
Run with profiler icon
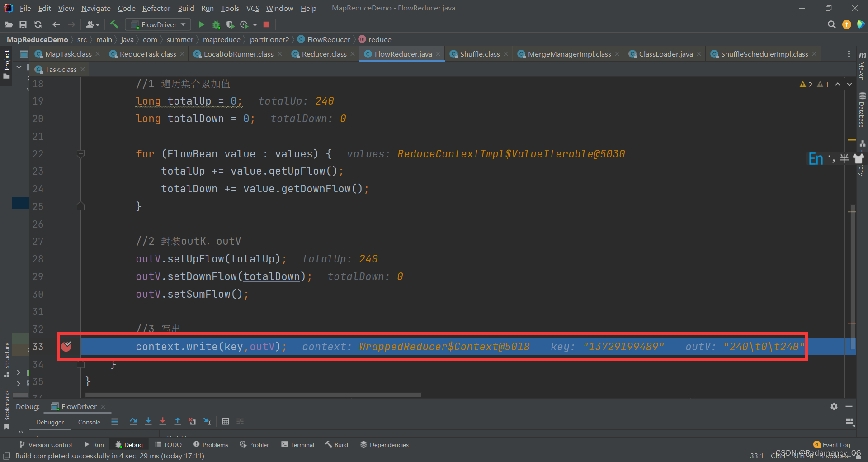244,24
